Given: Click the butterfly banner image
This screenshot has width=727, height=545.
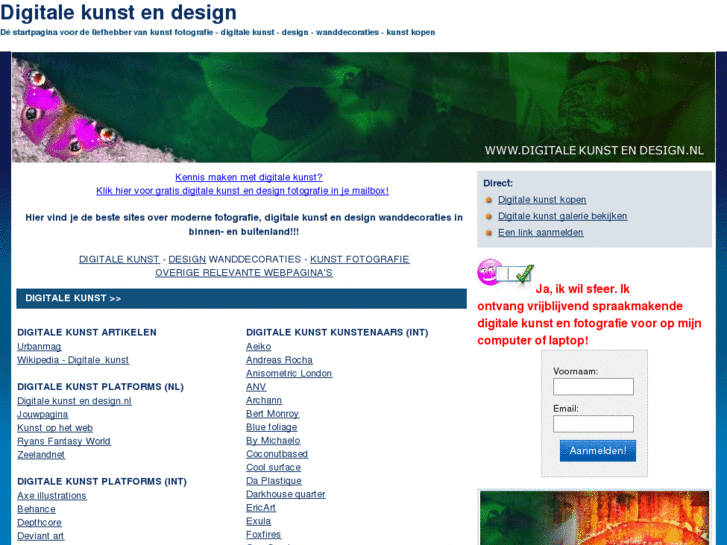Looking at the screenshot, I should coord(363,107).
